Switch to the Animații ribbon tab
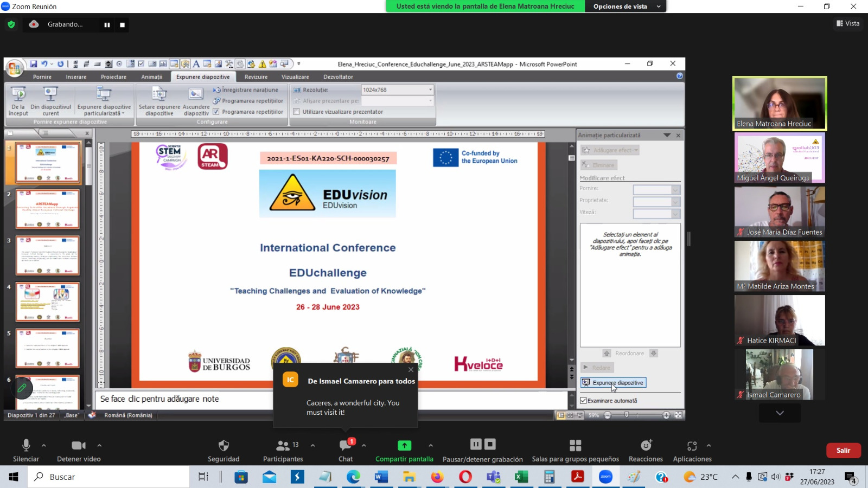Screen dimensions: 868x488 tap(152, 77)
